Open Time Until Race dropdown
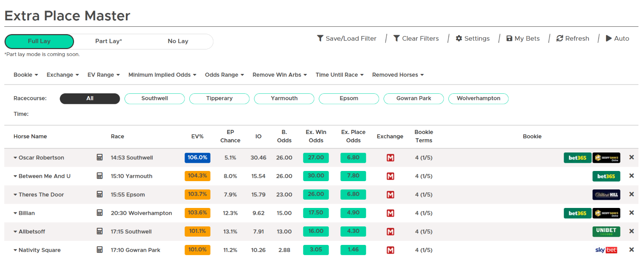 coord(340,75)
